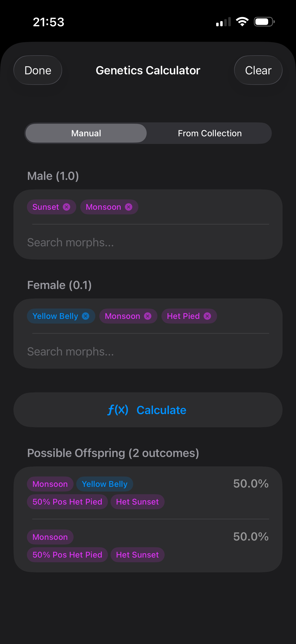Switch to From Collection tab
The height and width of the screenshot is (644, 296).
[210, 133]
